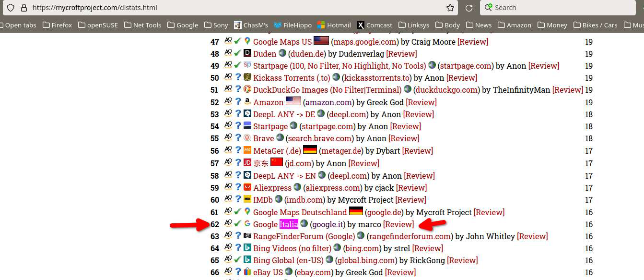
Task: Click the Google Maps pin in row 47
Action: click(x=247, y=41)
